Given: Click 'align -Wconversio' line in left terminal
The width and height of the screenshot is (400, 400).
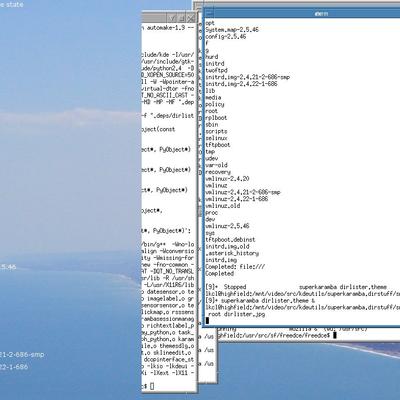Looking at the screenshot, I should pos(168,251).
